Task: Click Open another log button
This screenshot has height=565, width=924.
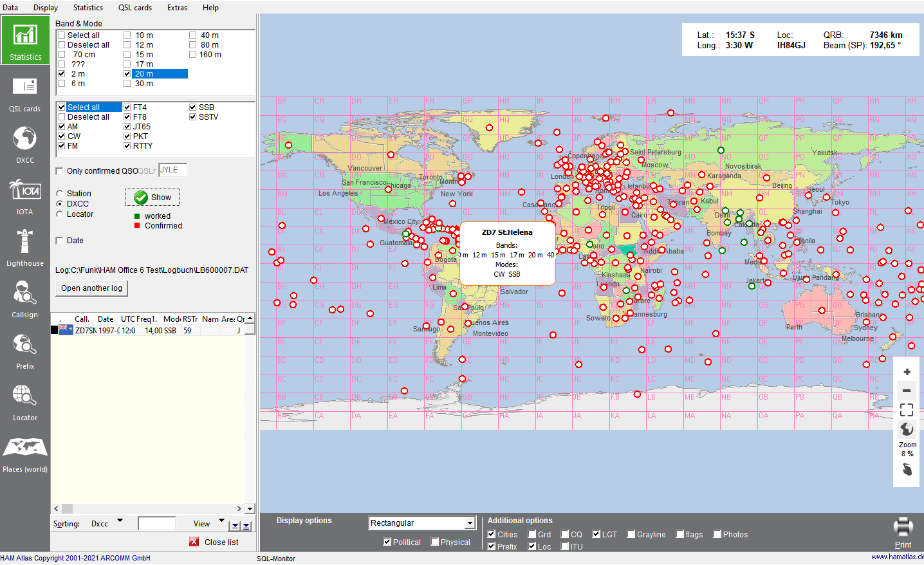Action: coord(91,288)
